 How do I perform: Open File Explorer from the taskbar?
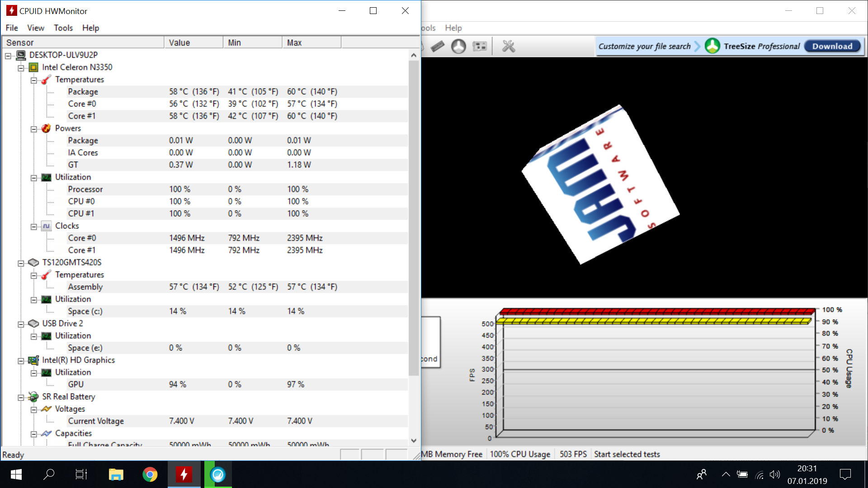click(x=116, y=474)
